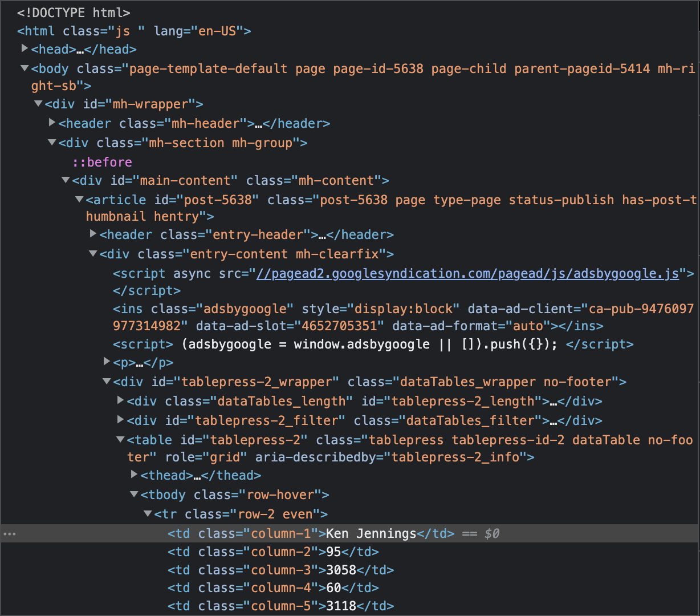This screenshot has height=616, width=700.
Task: Select the column-4 cell with value 60
Action: 273,587
